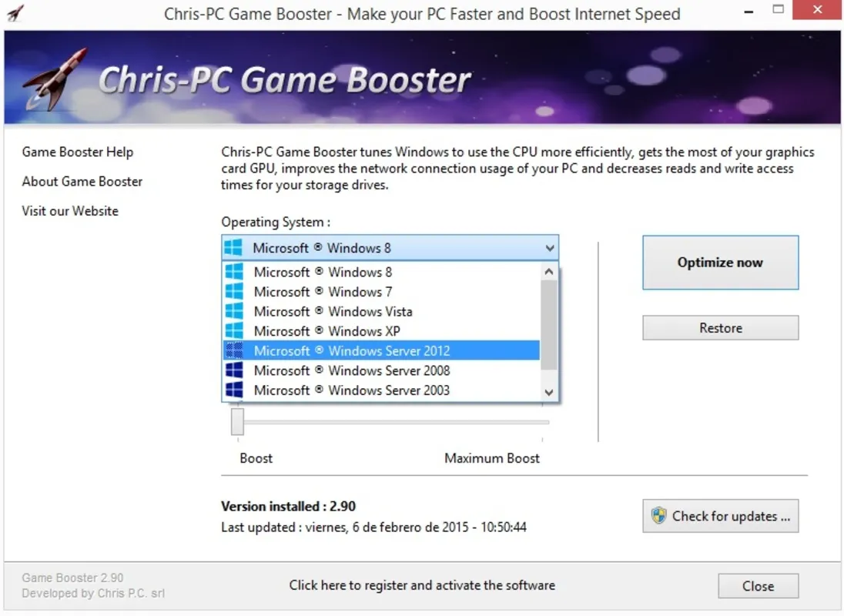Click the Boost label under the slider
844x616 pixels.
256,458
